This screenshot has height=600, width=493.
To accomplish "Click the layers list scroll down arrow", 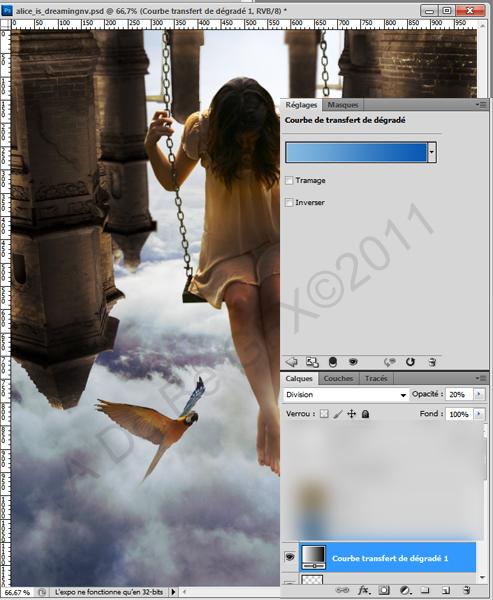I will (482, 577).
